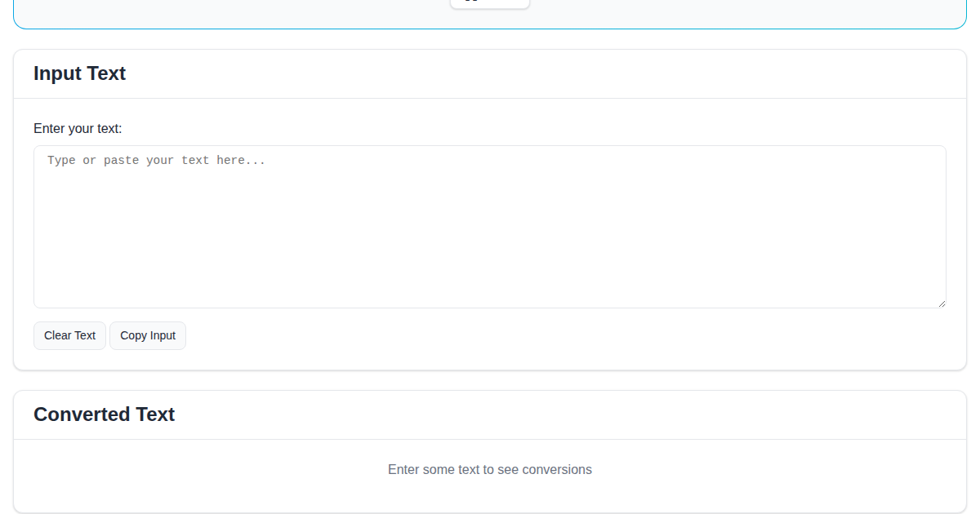Click the 'Enter your text:' label
The width and height of the screenshot is (980, 514).
pos(78,129)
